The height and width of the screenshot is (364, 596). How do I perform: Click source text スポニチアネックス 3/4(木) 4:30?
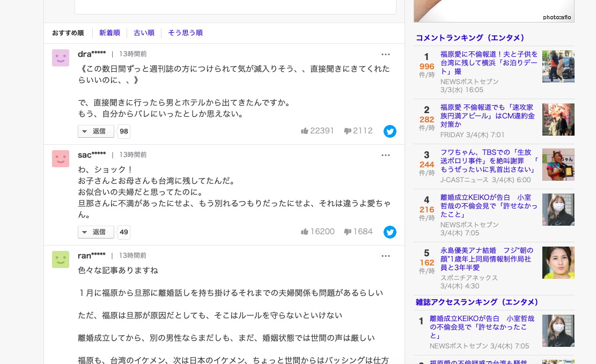(x=469, y=282)
